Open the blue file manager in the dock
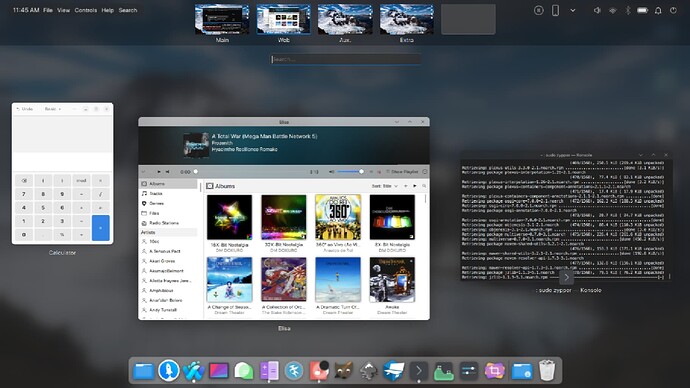 [143, 371]
